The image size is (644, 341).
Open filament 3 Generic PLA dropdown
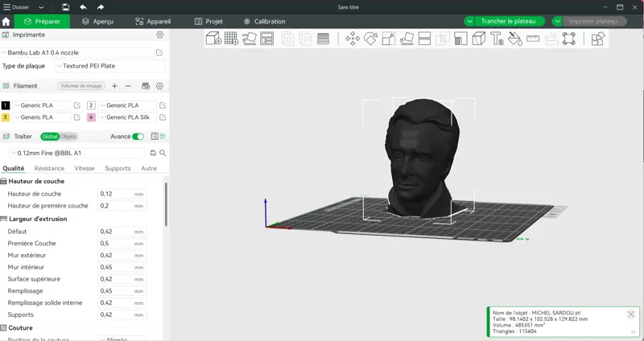pos(42,117)
